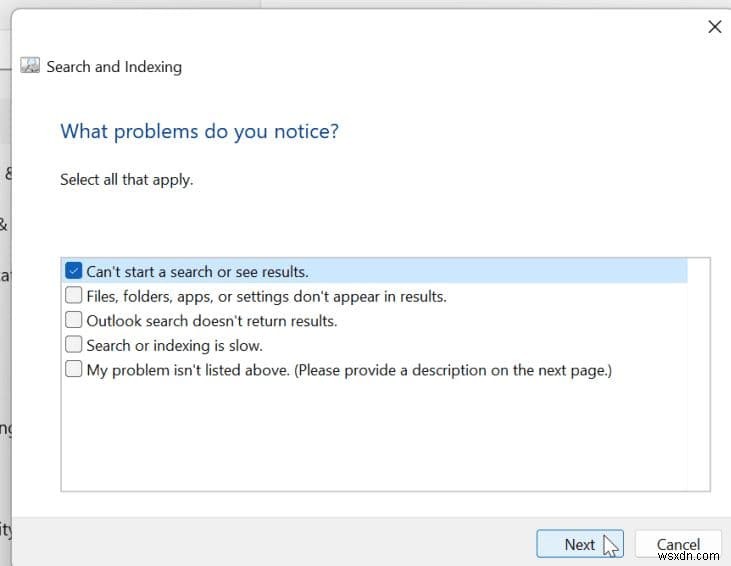Tick "Search or indexing is slow" checkbox

pyautogui.click(x=74, y=345)
